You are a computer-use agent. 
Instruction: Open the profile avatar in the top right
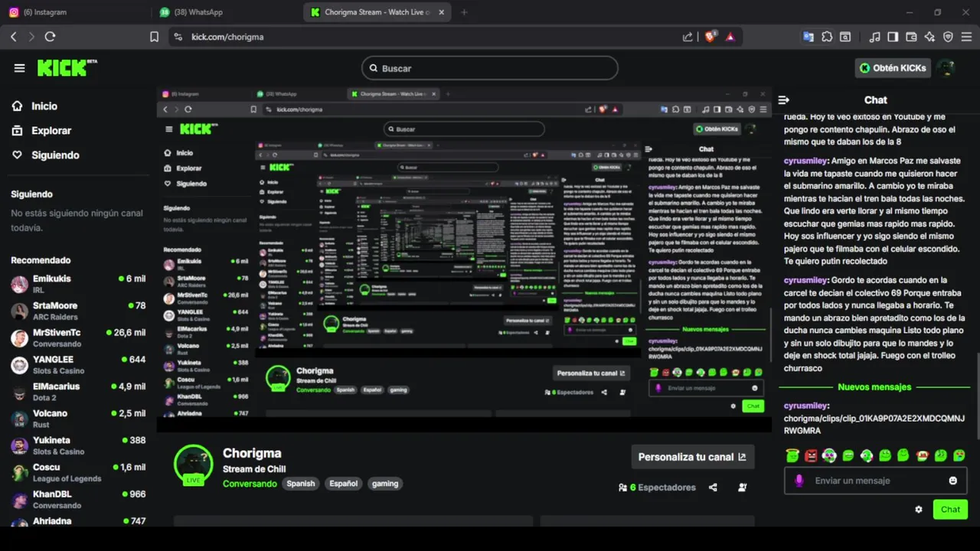coord(946,68)
